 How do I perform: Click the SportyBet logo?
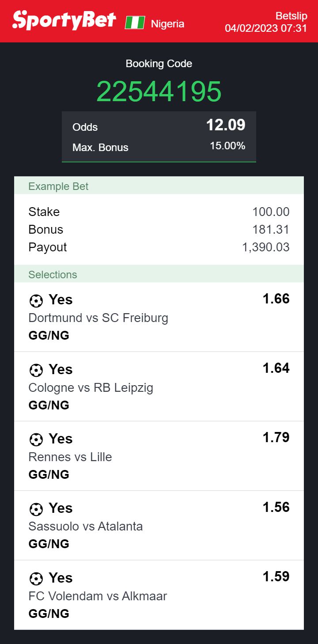(64, 20)
